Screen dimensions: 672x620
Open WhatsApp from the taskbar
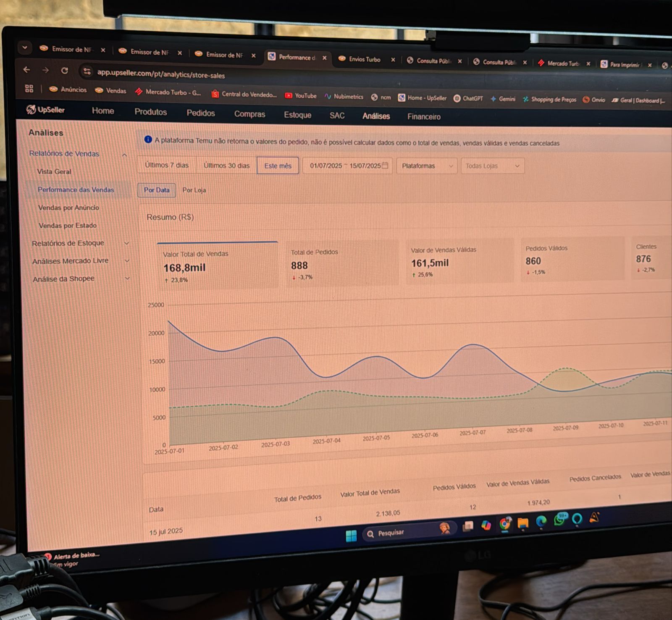559,520
